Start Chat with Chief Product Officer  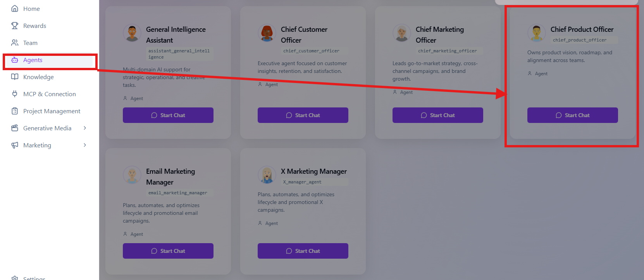[572, 115]
